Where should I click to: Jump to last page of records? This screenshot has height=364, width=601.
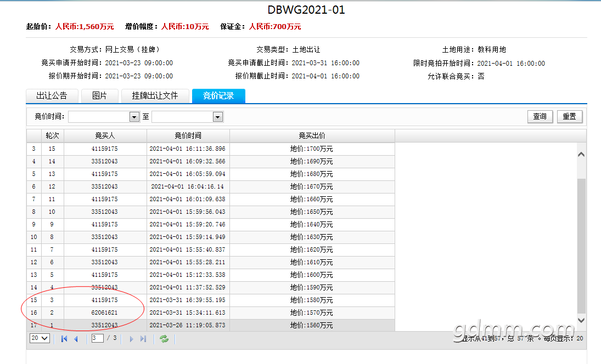pyautogui.click(x=143, y=339)
